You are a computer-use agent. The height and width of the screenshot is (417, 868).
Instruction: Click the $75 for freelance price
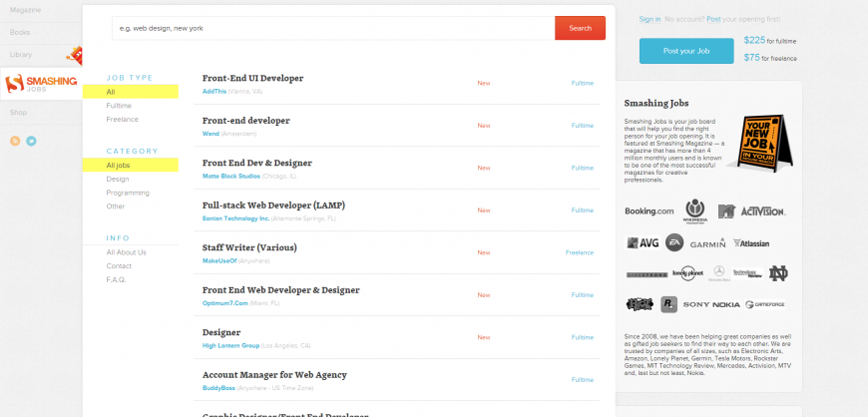click(770, 58)
